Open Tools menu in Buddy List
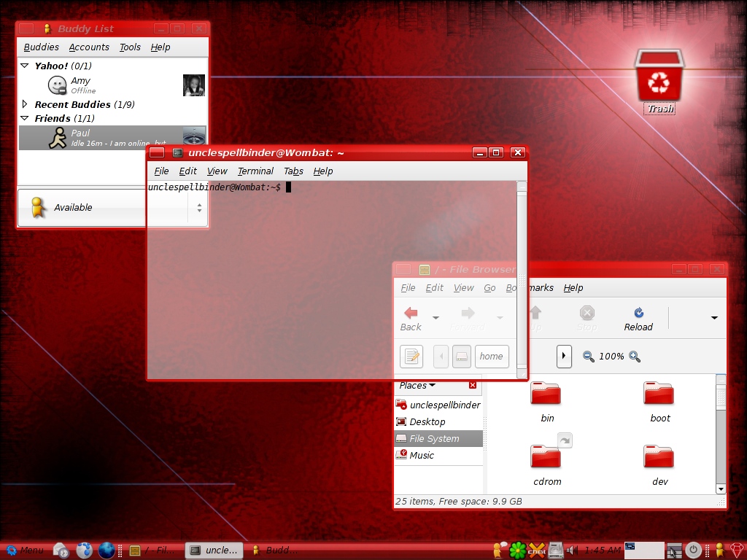Screen dimensions: 747x560 click(130, 47)
